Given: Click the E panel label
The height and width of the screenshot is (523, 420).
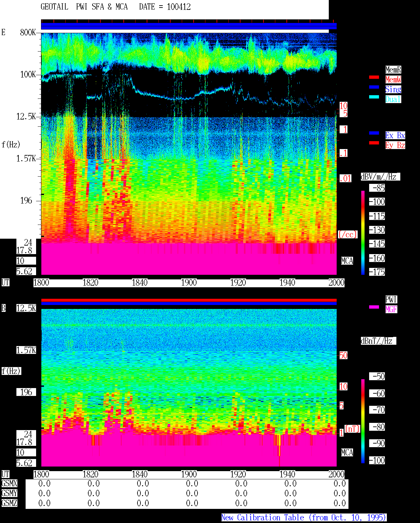Looking at the screenshot, I should point(3,32).
